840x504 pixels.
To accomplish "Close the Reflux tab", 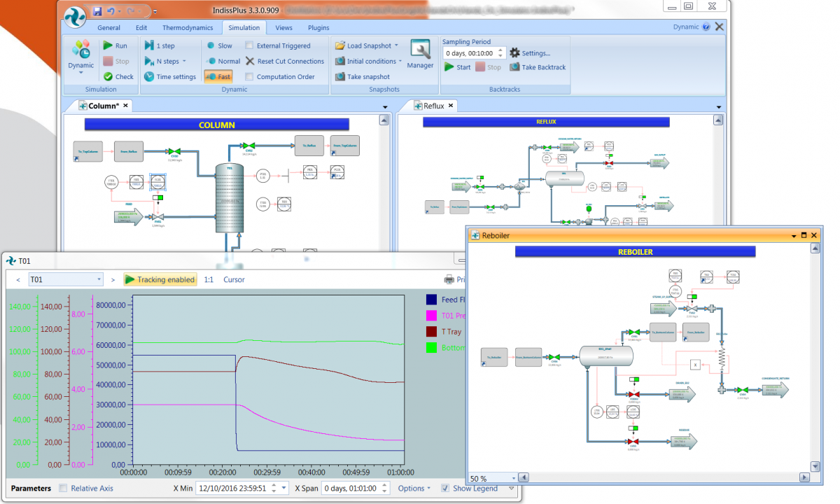I will click(x=451, y=106).
